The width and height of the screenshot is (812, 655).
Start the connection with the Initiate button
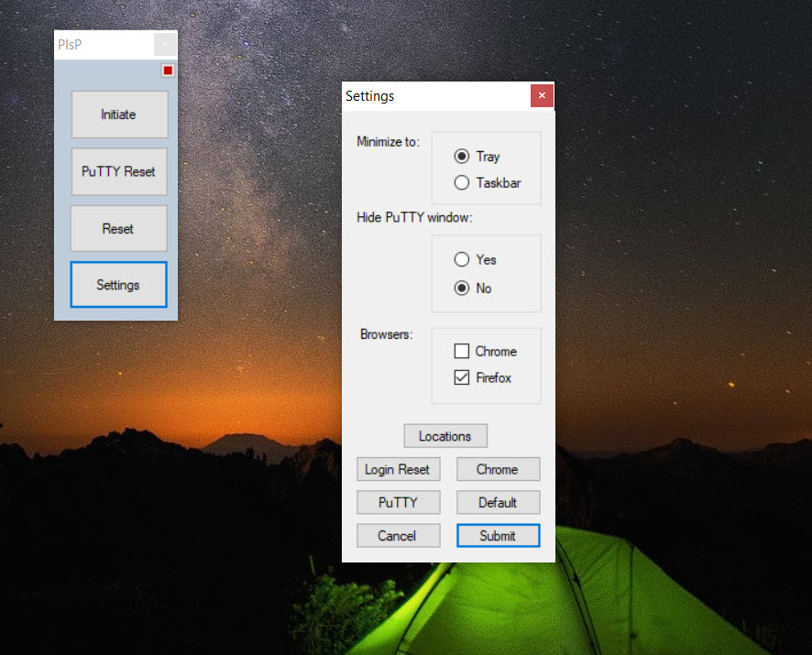[120, 115]
